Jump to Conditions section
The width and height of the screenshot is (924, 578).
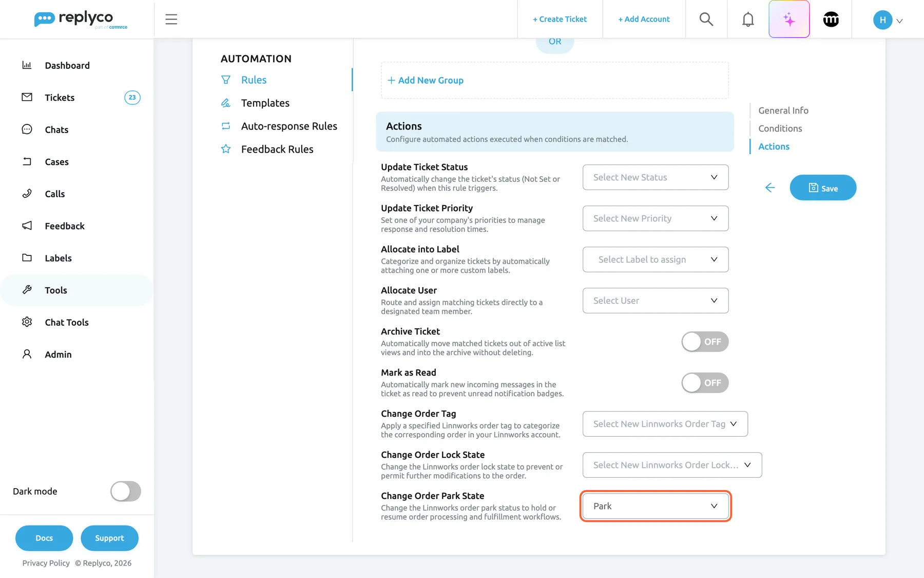click(x=780, y=128)
